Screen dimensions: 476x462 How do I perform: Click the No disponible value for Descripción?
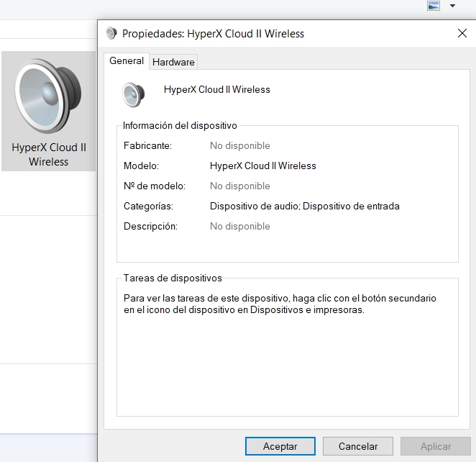240,226
